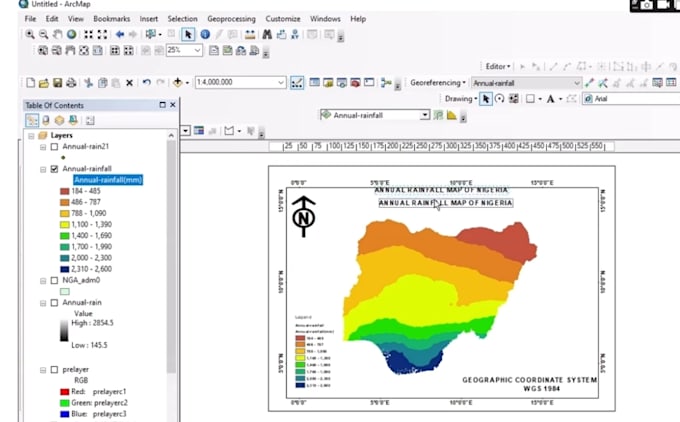Viewport: 680px width, 422px height.
Task: Click the Arial font name field
Action: pos(632,99)
